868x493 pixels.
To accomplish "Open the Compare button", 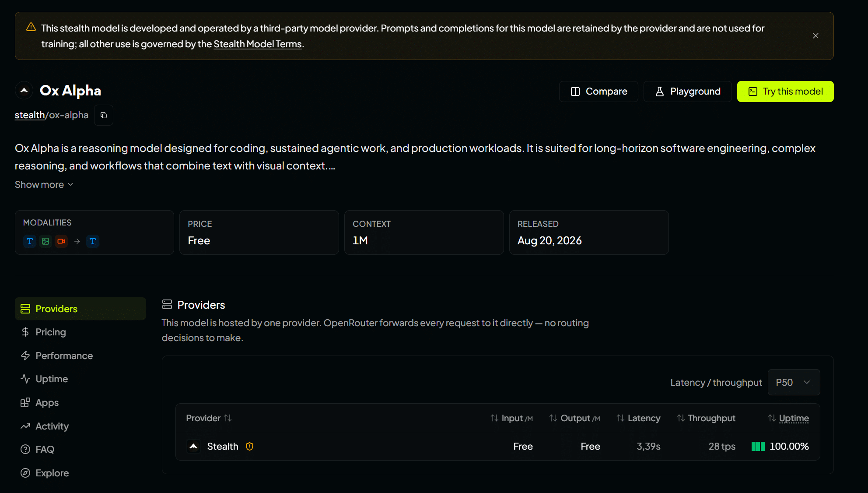I will 598,92.
